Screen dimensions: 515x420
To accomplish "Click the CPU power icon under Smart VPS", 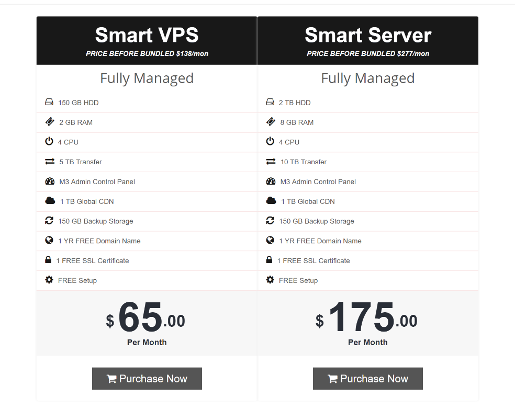I will [49, 142].
